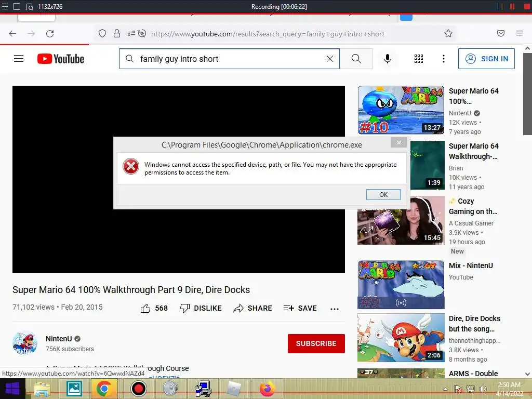
Task: Click the red SUBSCRIBE button
Action: pos(316,343)
